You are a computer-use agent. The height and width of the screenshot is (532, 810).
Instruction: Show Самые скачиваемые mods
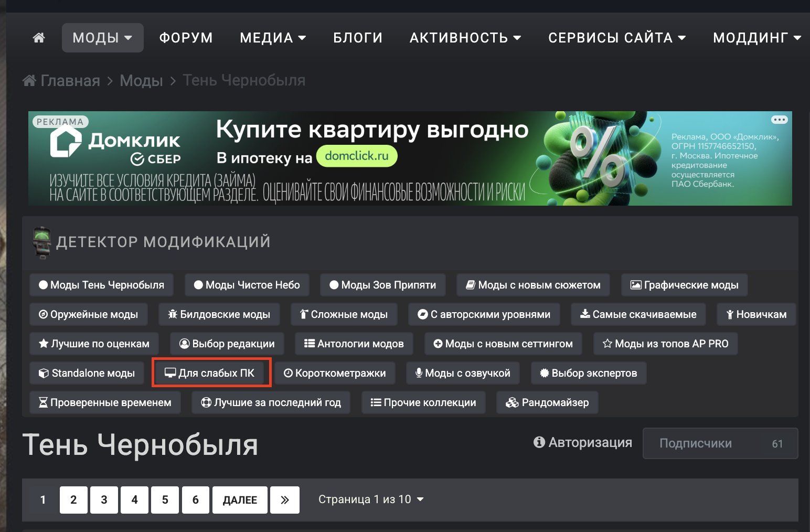click(x=638, y=314)
